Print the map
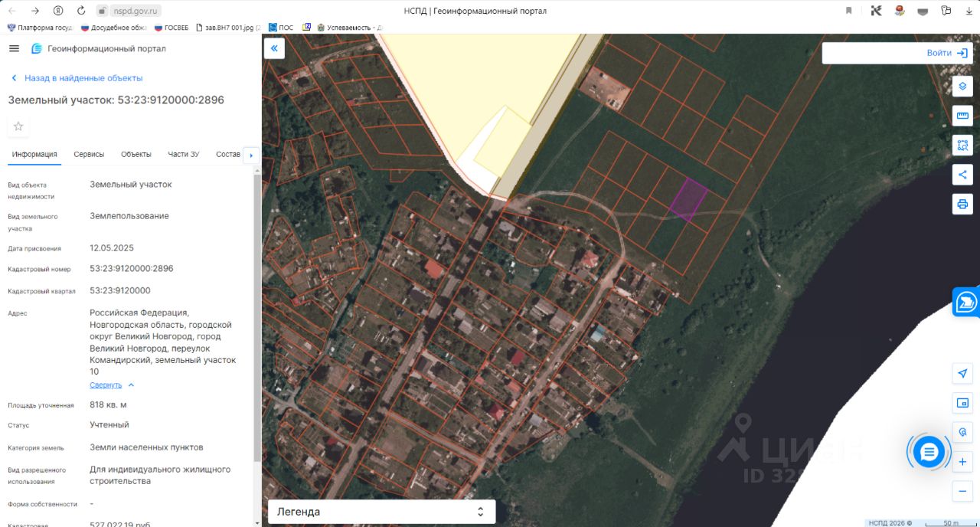 coord(962,204)
